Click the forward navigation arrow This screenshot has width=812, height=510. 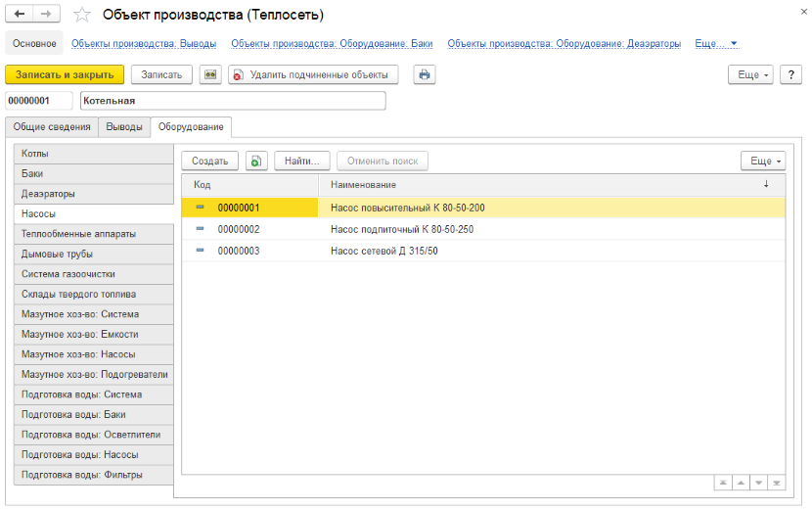click(47, 15)
